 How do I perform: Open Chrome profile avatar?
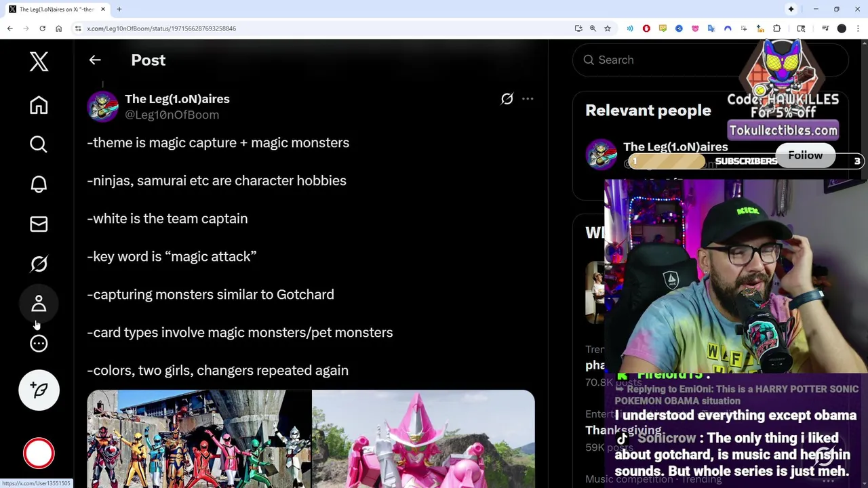(842, 28)
